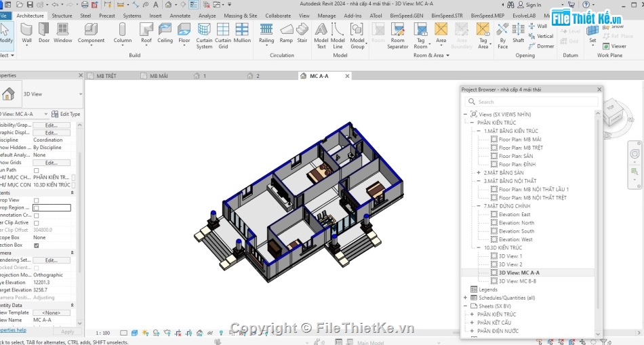Expand the 2.MẶT BẰNG SÀN node
Viewport: 644px width, 345px height.
(479, 172)
